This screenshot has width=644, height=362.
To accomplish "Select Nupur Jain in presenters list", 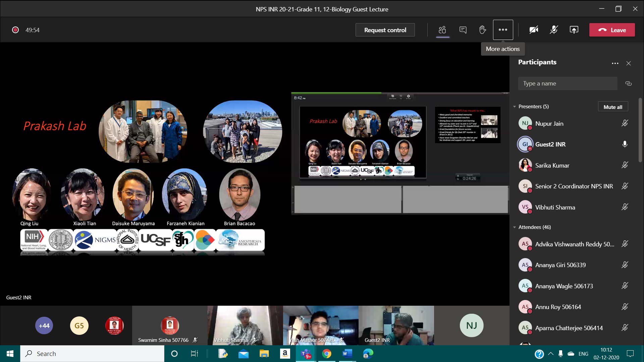I will 574,123.
